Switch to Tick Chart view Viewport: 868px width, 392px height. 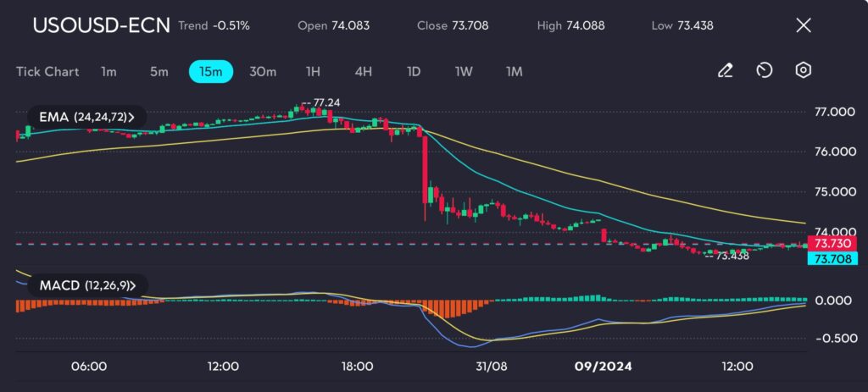pos(47,72)
